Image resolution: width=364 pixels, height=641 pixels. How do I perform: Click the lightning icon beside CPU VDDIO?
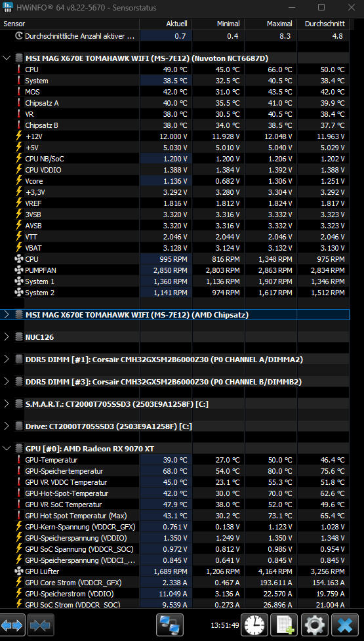click(x=19, y=170)
